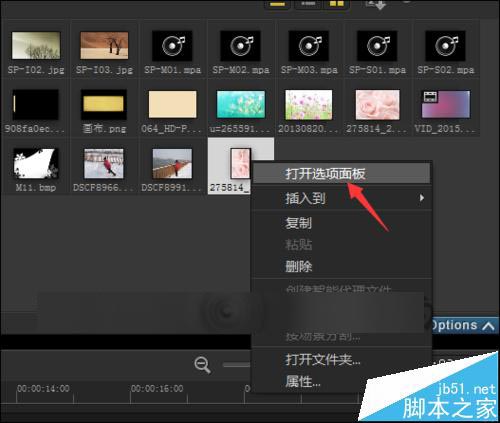Select the u=265591... teal floral thumbnail
Image resolution: width=500 pixels, height=423 pixels.
point(241,104)
